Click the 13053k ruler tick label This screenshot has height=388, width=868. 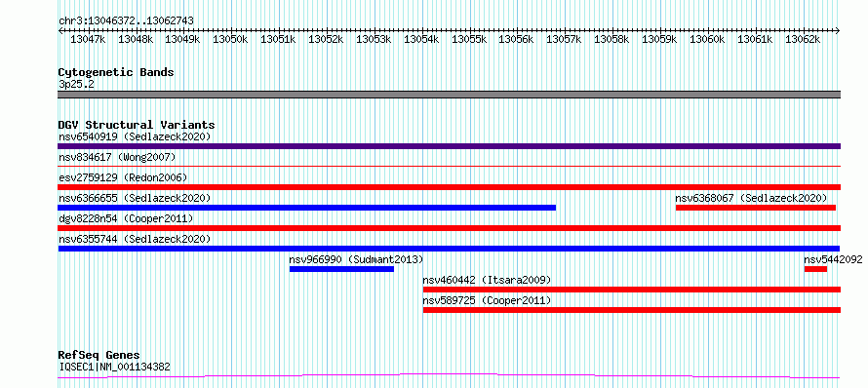pyautogui.click(x=374, y=39)
